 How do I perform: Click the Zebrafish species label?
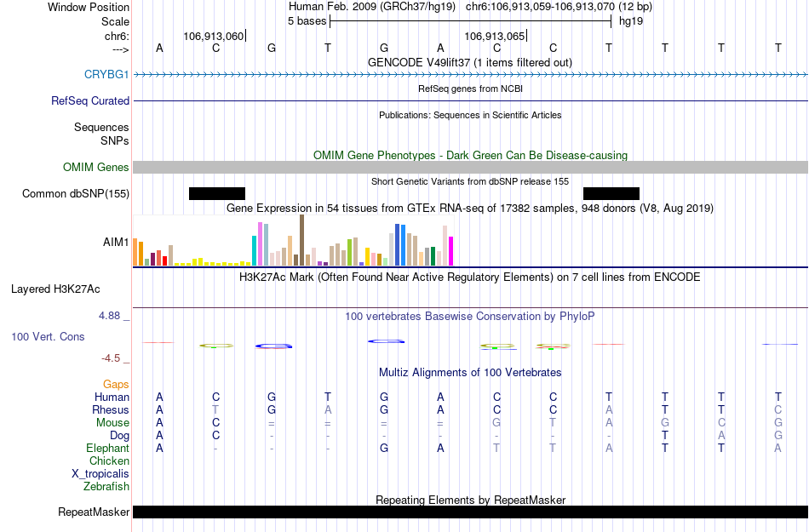pos(106,486)
